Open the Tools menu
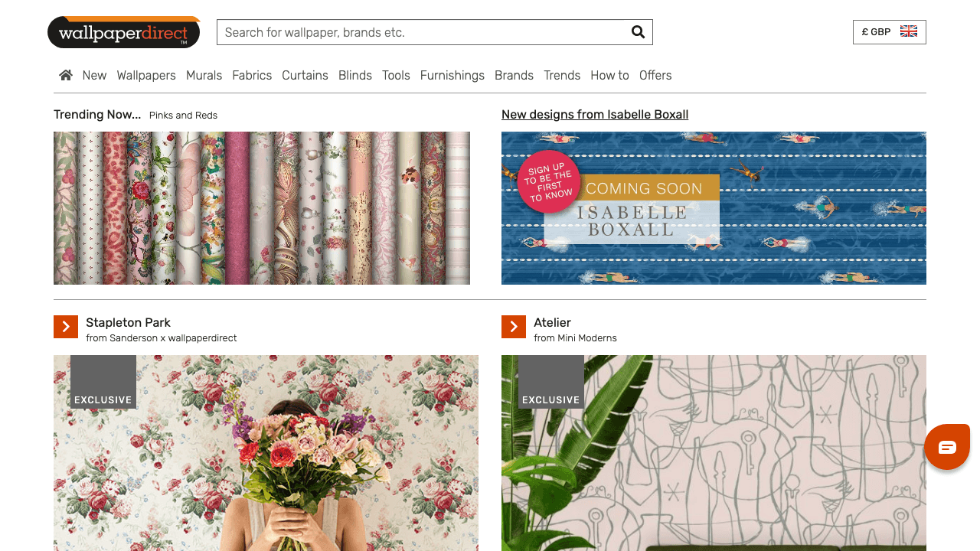 396,75
